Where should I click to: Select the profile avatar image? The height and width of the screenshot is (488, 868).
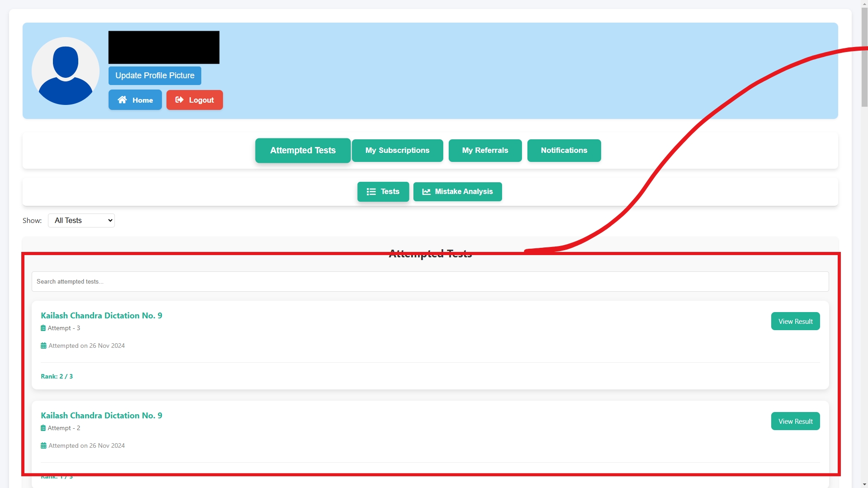pyautogui.click(x=65, y=71)
